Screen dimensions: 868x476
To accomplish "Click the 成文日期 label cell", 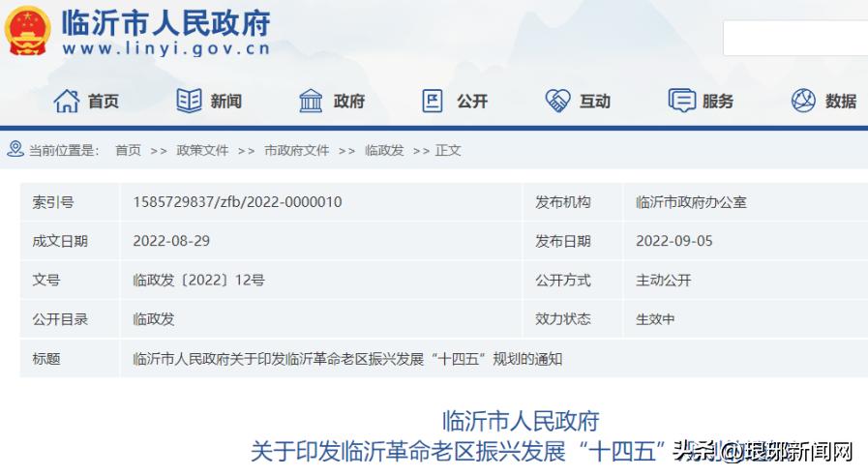I will click(x=70, y=241).
